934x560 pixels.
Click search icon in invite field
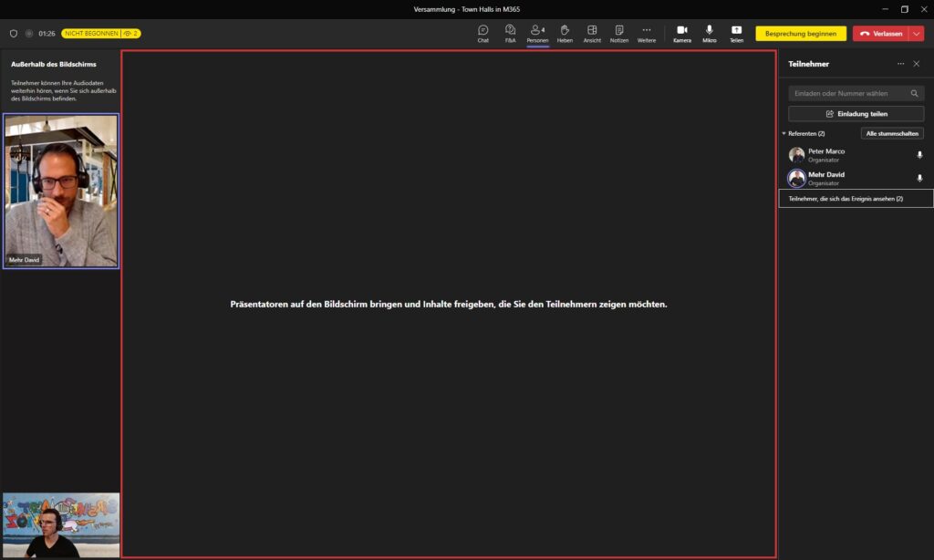(x=914, y=94)
